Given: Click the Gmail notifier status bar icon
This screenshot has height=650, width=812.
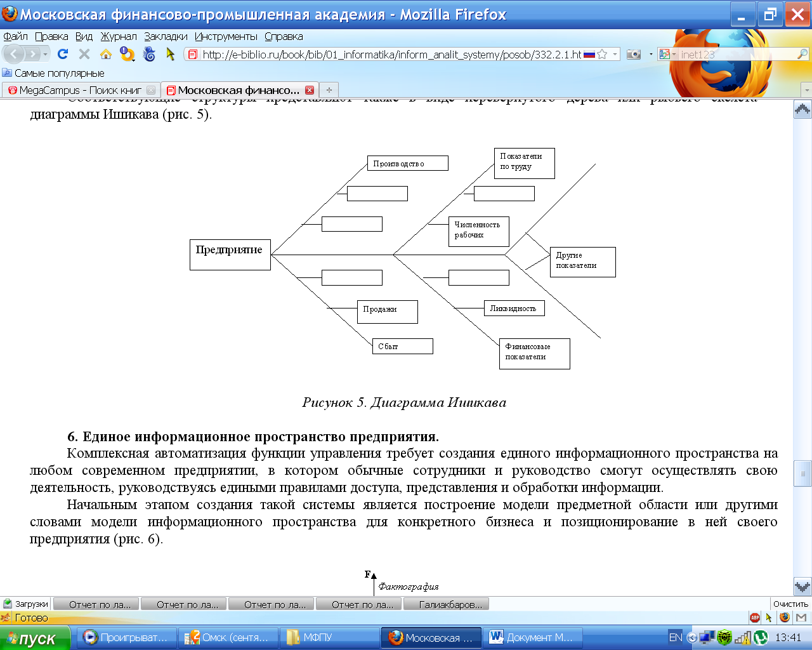Looking at the screenshot, I should click(x=801, y=618).
